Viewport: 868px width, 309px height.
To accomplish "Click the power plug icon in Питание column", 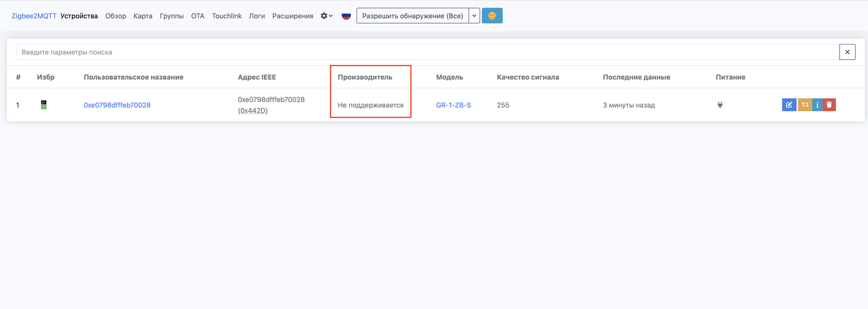I will [720, 105].
